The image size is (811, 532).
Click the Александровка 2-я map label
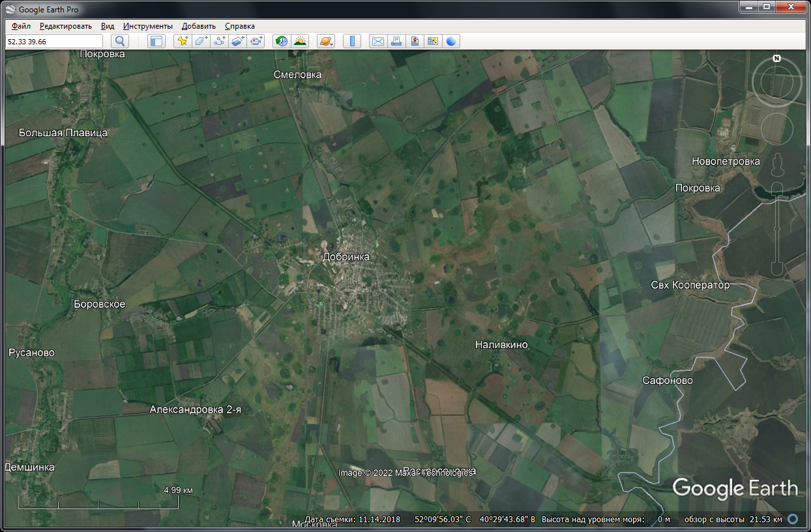click(196, 409)
